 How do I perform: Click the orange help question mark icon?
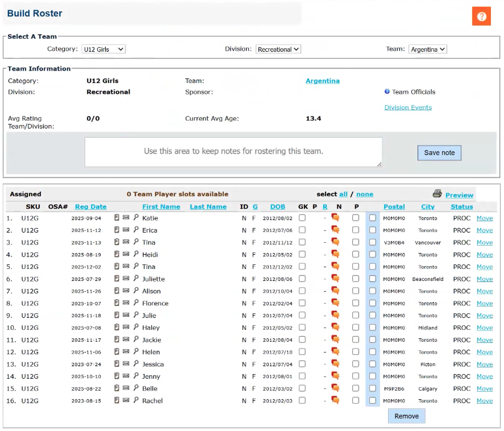(x=481, y=16)
